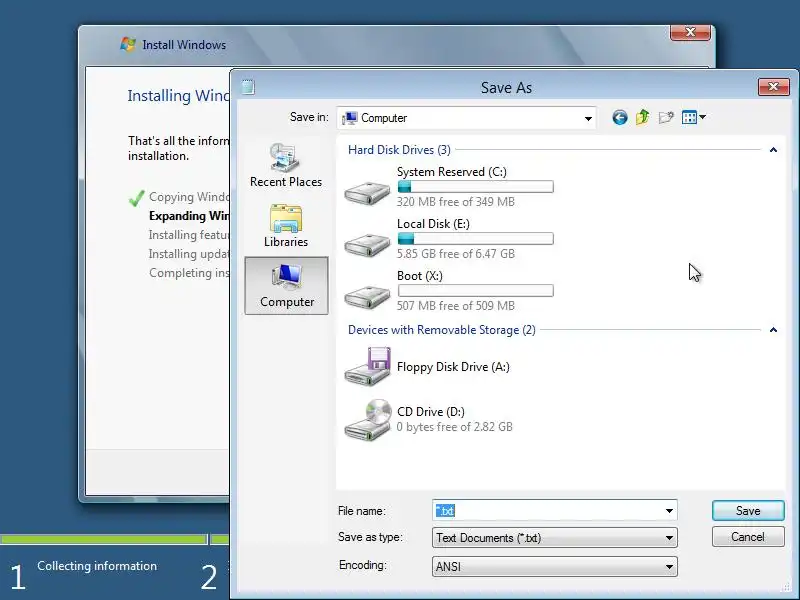Click '507 MB free of 509 MB' text
This screenshot has width=800, height=600.
click(x=456, y=306)
